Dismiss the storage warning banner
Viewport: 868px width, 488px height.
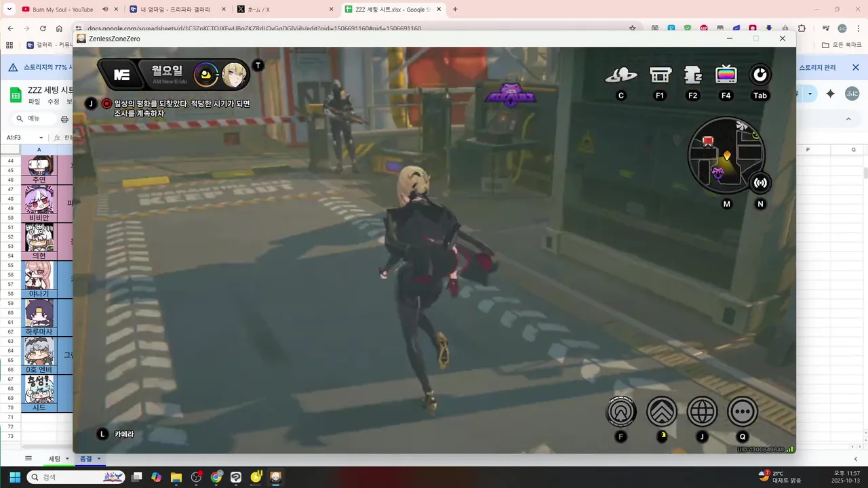(x=856, y=68)
